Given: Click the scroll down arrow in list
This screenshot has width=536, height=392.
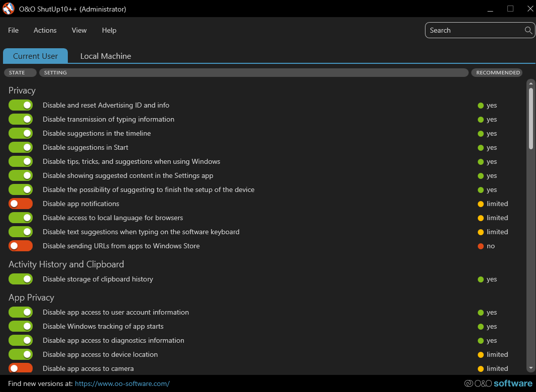Looking at the screenshot, I should (530, 368).
